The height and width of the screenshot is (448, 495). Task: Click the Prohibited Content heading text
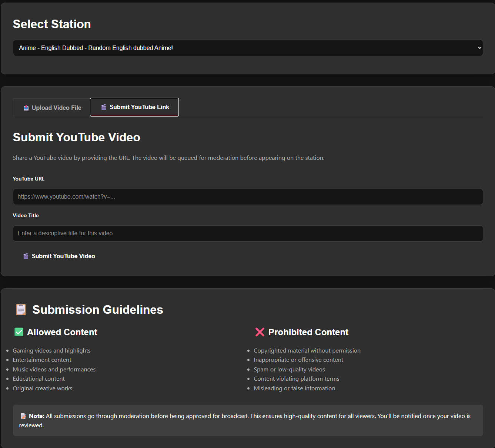click(x=308, y=332)
